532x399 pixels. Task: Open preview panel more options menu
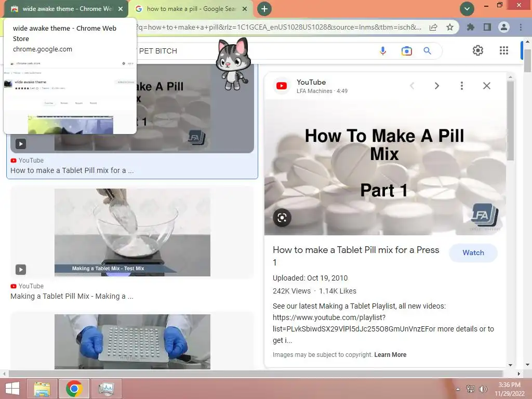(462, 86)
